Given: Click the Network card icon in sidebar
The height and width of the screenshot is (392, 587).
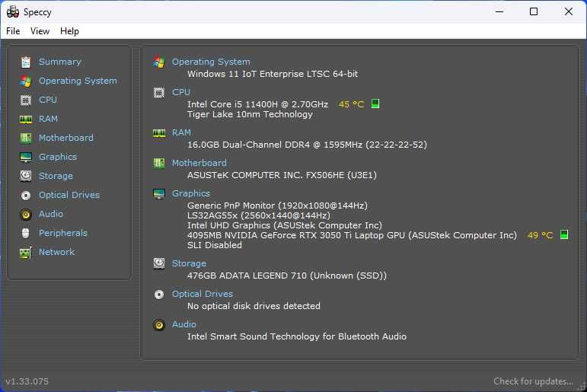Looking at the screenshot, I should click(26, 253).
